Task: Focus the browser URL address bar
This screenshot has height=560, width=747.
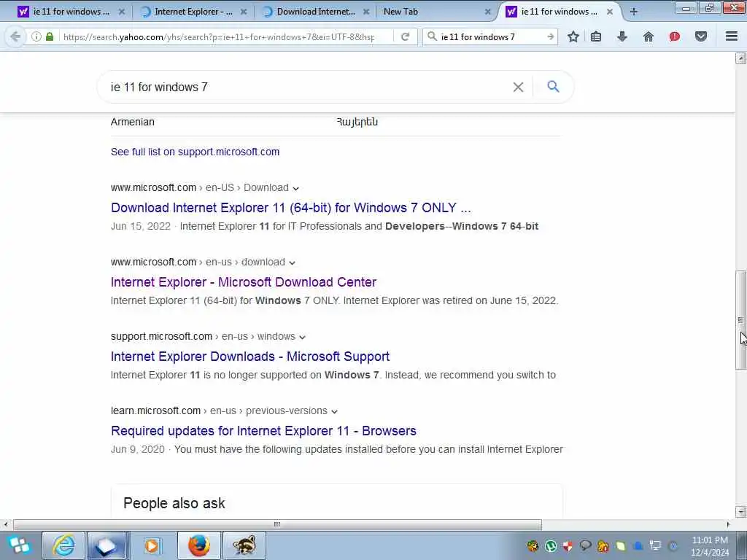Action: tap(219, 36)
